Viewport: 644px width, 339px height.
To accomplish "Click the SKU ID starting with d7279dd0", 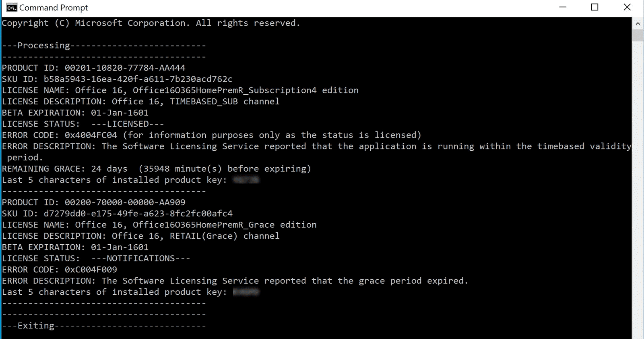I will click(138, 213).
